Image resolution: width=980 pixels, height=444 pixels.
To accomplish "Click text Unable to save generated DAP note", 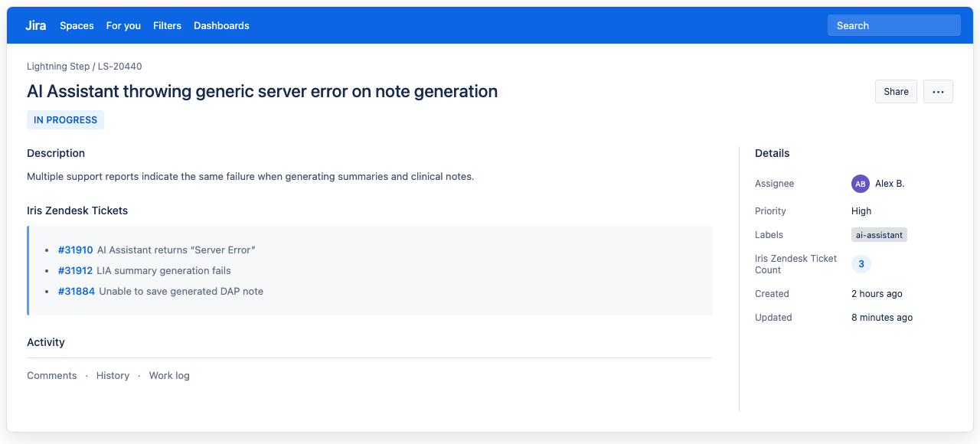I will [x=181, y=292].
